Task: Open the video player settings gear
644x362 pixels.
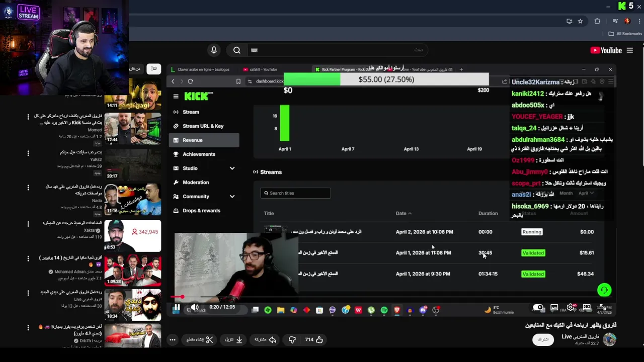Action: pos(571,307)
